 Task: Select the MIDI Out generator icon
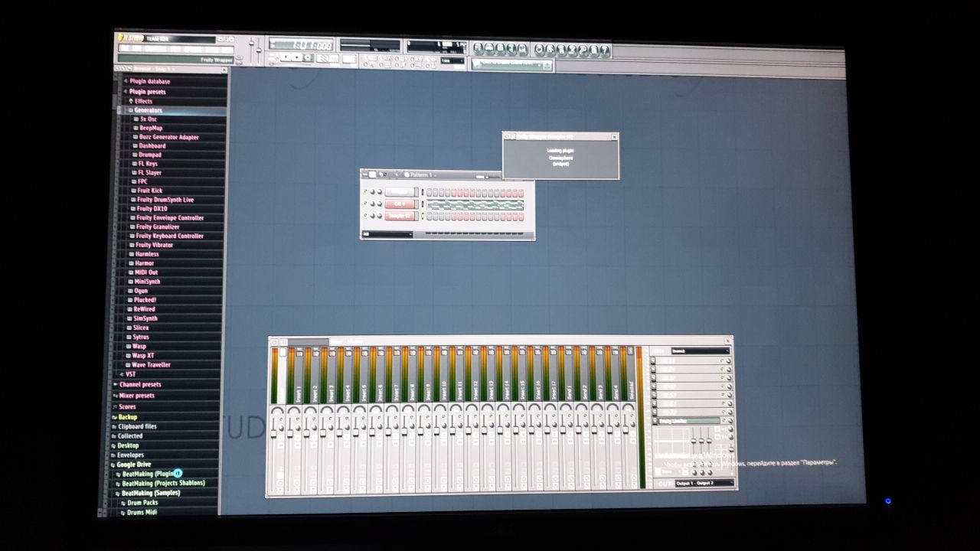click(130, 272)
